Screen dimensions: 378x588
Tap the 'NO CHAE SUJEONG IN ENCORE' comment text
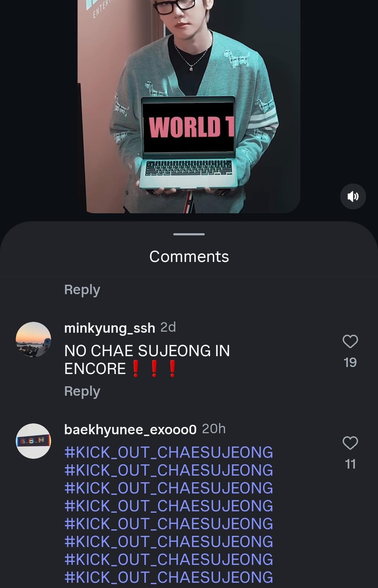(x=147, y=360)
